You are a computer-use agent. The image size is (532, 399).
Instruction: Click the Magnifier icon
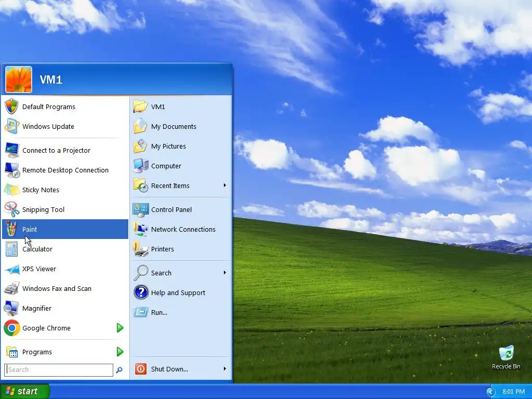point(11,308)
